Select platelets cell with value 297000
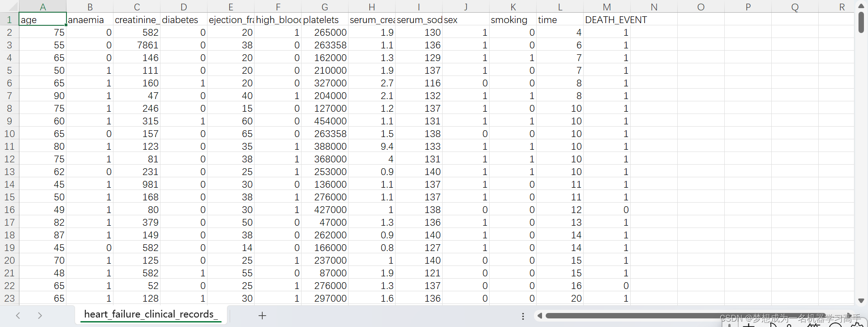Viewport: 868px width, 327px height. (325, 298)
